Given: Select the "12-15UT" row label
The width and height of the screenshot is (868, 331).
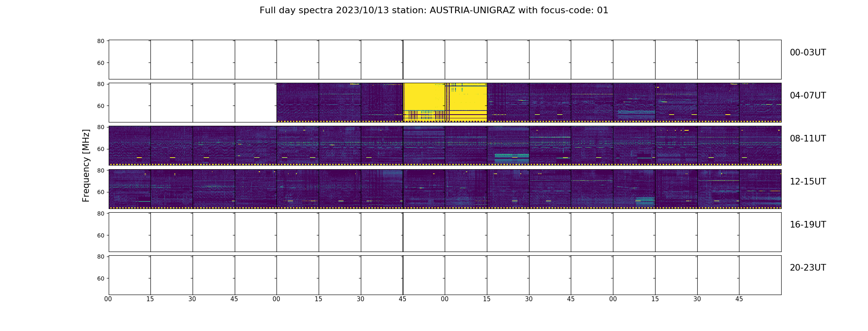Looking at the screenshot, I should pyautogui.click(x=808, y=182).
